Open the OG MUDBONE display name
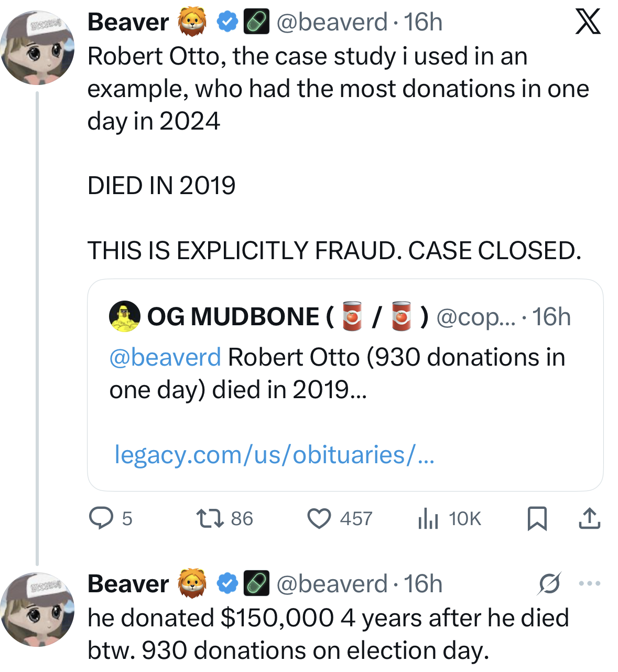 [233, 317]
